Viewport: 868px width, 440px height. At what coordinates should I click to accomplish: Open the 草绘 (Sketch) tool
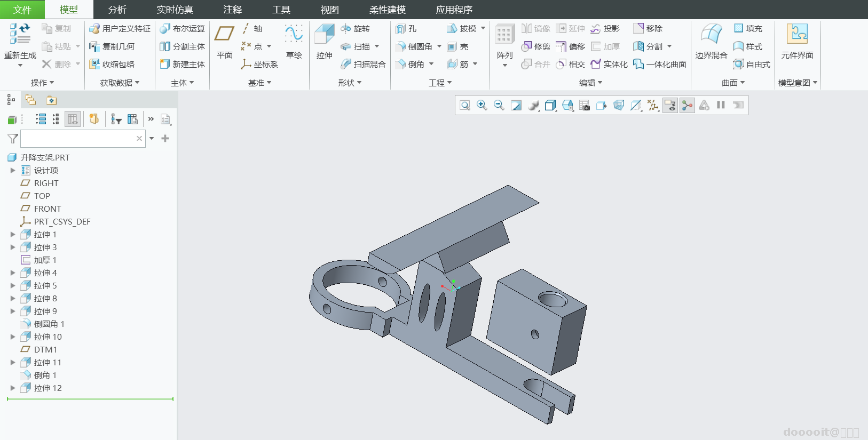pyautogui.click(x=294, y=41)
